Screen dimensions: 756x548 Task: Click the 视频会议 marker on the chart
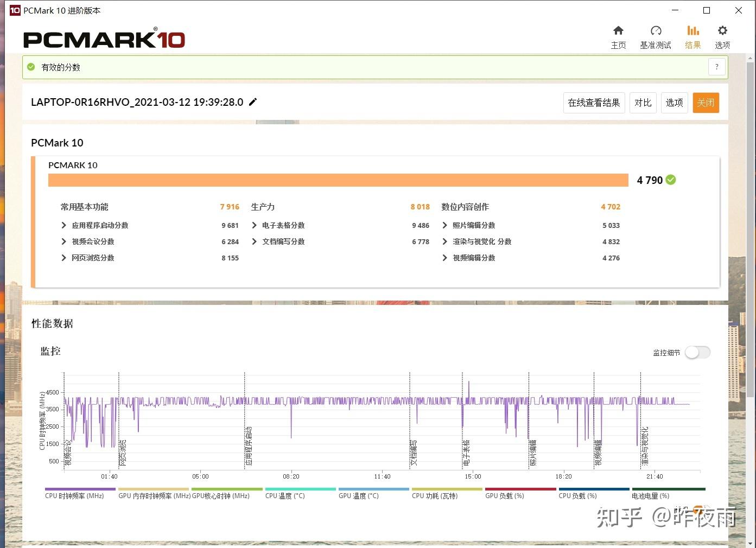68,453
